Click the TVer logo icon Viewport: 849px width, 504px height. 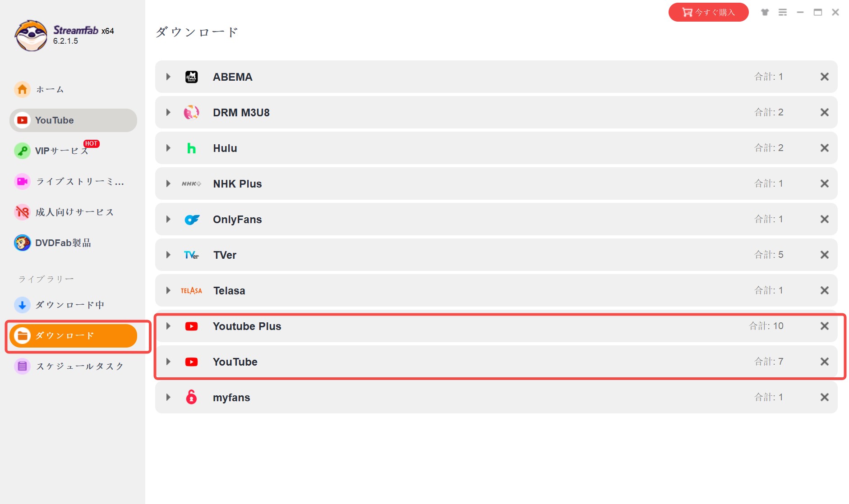click(191, 255)
